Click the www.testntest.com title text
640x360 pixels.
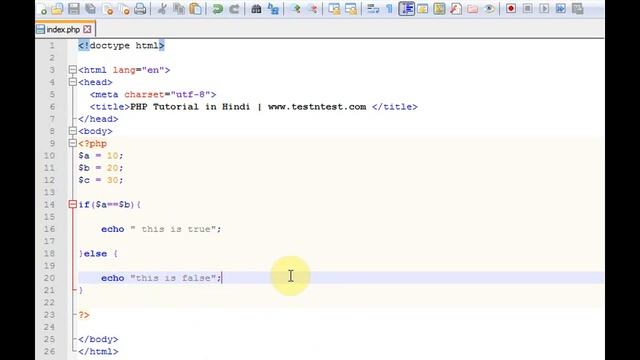317,107
